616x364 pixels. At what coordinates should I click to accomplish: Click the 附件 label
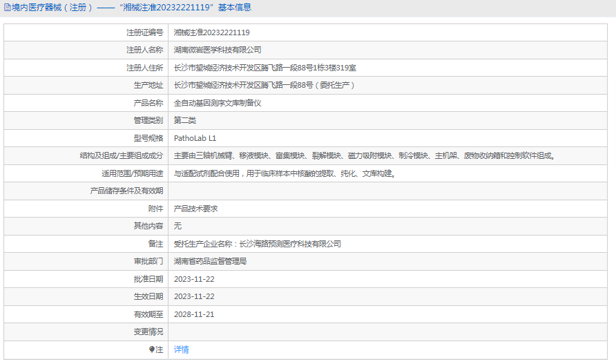155,209
